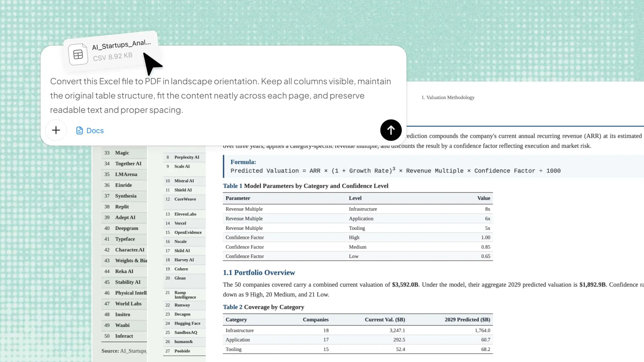Click row 24 'Hugging Face'
The width and height of the screenshot is (644, 362).
click(x=184, y=323)
